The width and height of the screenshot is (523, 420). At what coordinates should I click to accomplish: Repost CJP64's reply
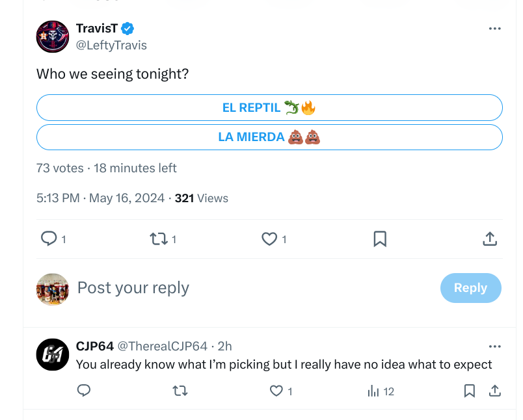coord(180,391)
